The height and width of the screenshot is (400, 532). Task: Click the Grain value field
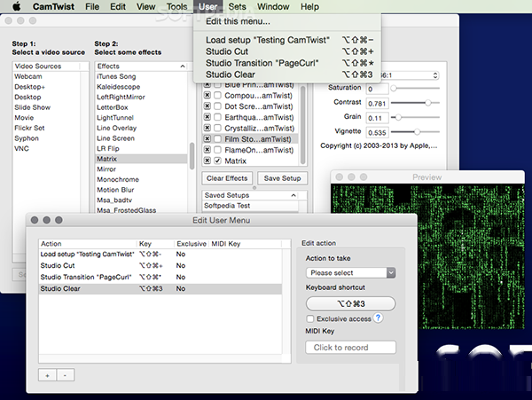click(377, 118)
